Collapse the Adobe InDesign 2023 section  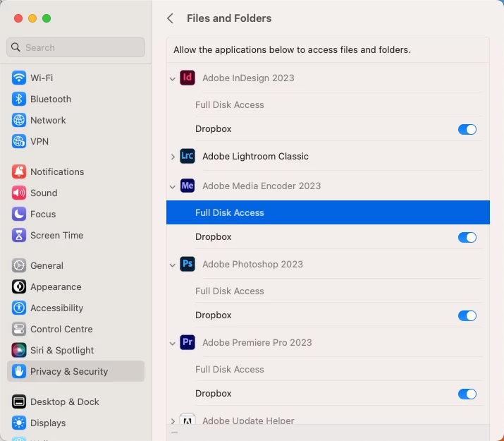click(x=173, y=78)
